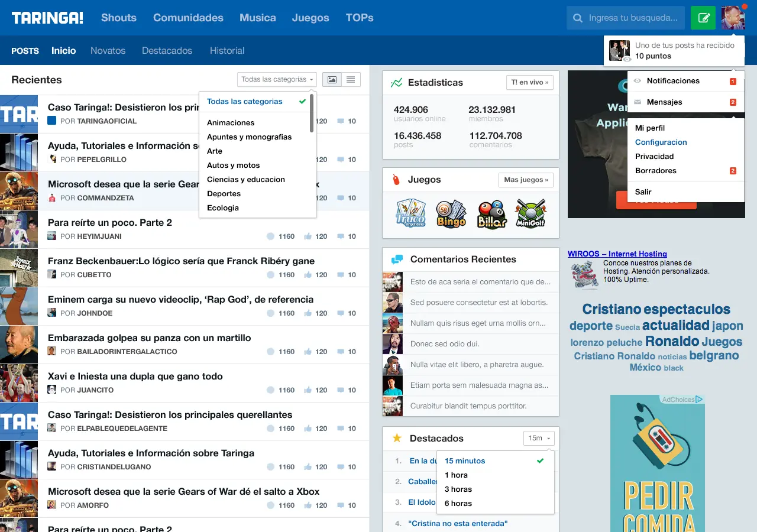Click the Juegos mouse icon
757x532 pixels.
(x=396, y=179)
